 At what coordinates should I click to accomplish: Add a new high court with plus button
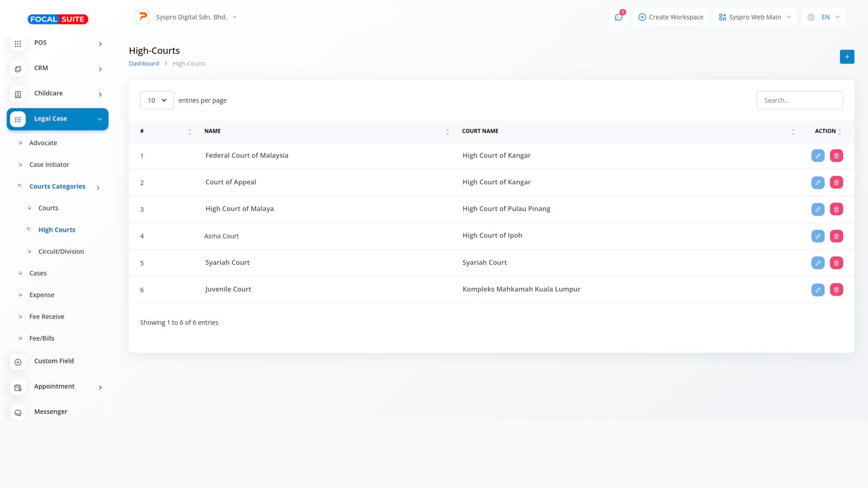point(847,57)
